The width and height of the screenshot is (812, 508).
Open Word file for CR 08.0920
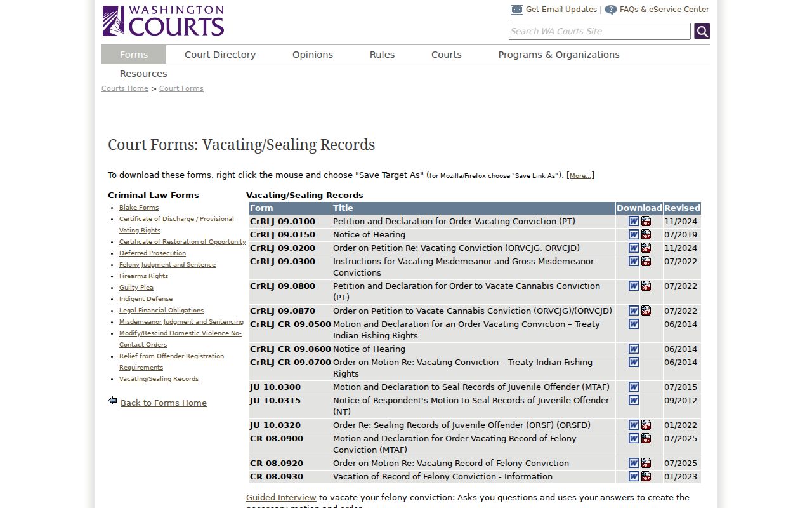tap(634, 463)
